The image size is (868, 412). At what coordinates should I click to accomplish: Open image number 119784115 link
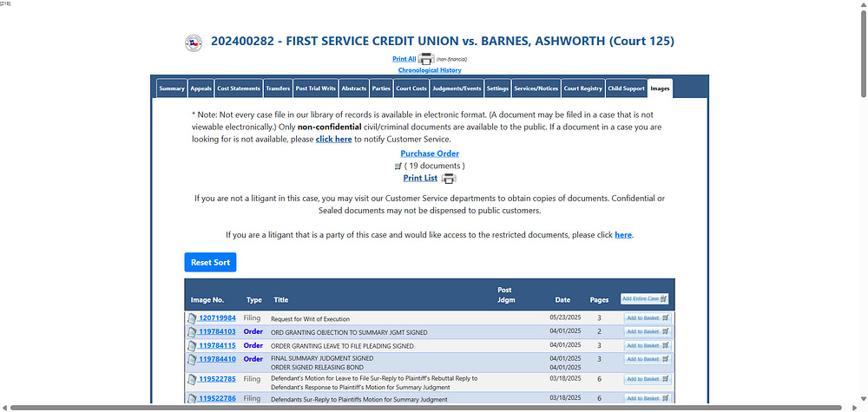pyautogui.click(x=217, y=345)
